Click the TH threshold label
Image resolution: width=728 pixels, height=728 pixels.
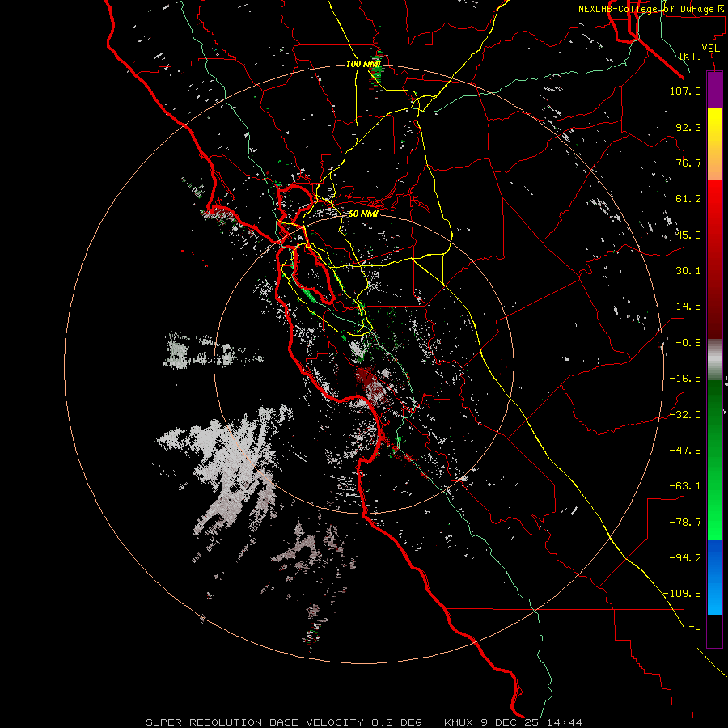pyautogui.click(x=695, y=629)
